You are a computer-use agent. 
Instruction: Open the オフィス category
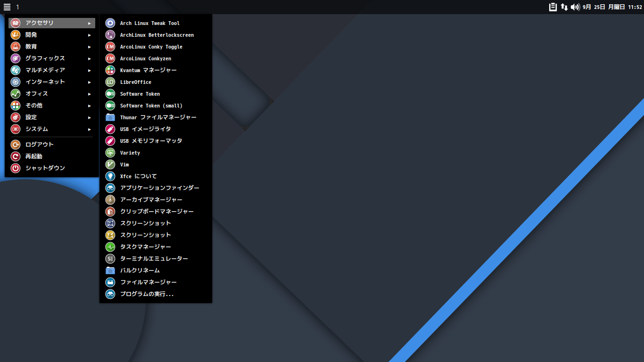coord(52,94)
